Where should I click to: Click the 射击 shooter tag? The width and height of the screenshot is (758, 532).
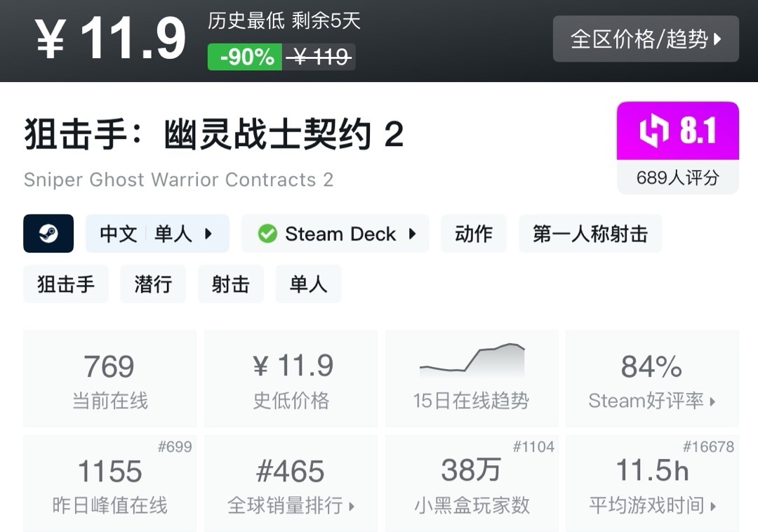click(230, 284)
